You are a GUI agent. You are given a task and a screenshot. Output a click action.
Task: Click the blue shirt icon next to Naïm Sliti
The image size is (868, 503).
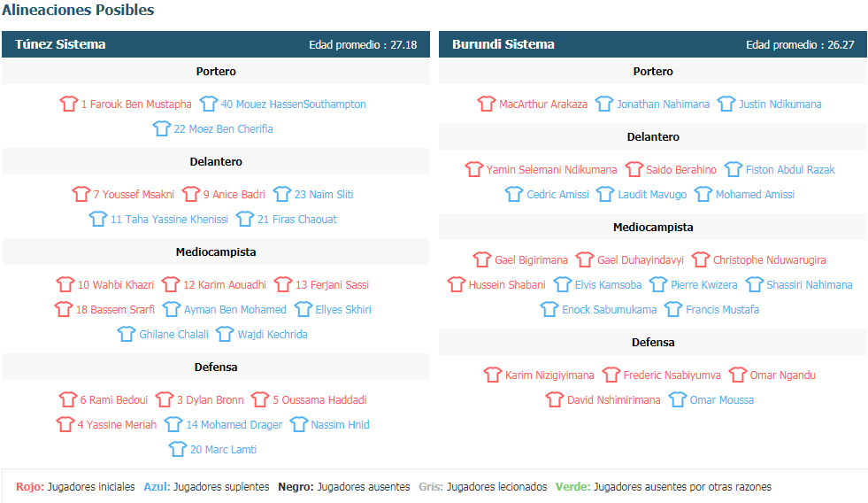[x=281, y=194]
